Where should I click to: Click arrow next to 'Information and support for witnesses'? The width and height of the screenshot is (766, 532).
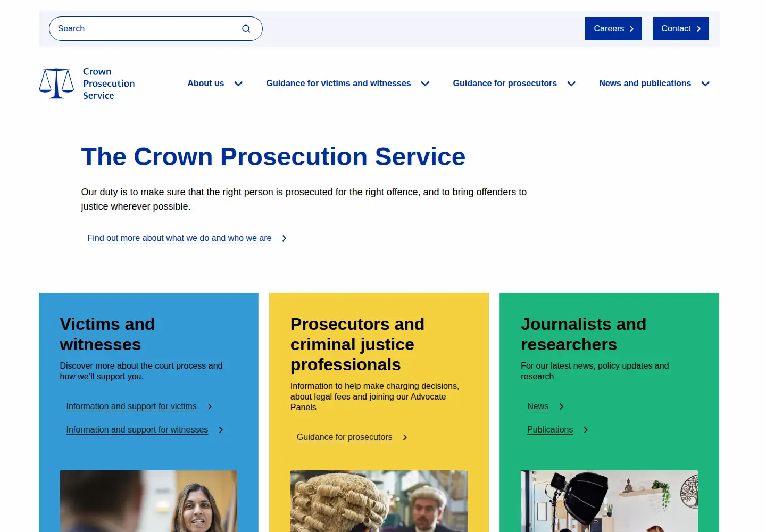(x=221, y=430)
